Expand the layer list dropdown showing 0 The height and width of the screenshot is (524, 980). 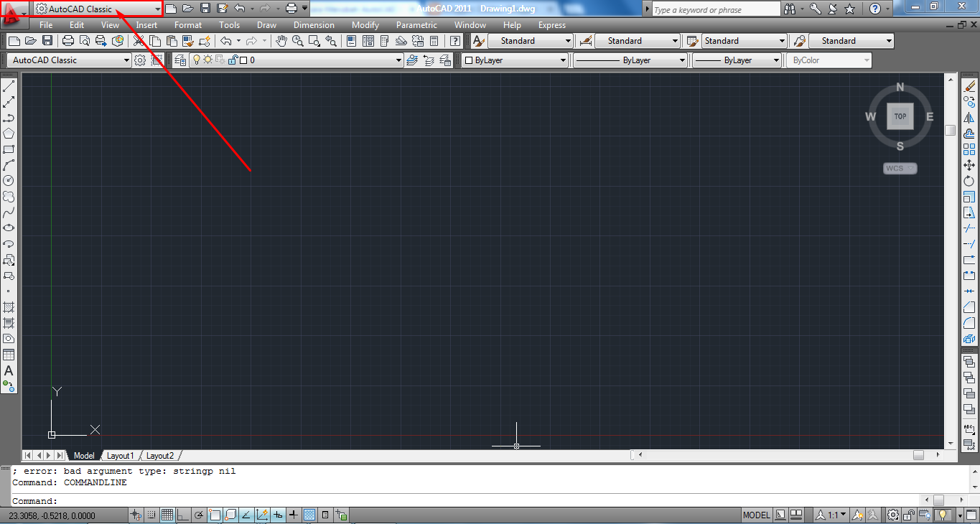click(x=398, y=60)
